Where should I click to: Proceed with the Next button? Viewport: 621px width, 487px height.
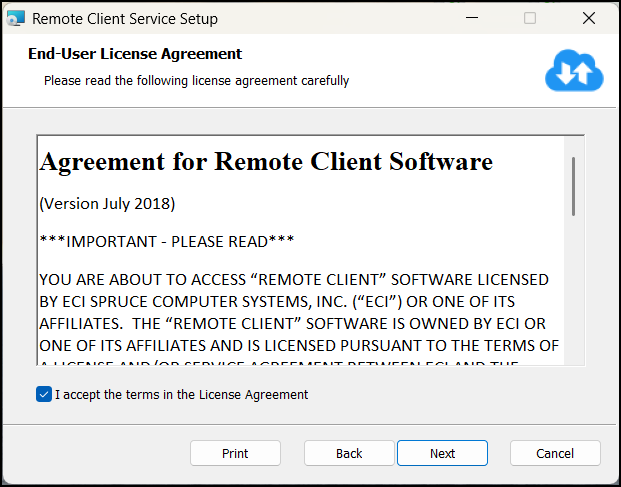pos(442,453)
